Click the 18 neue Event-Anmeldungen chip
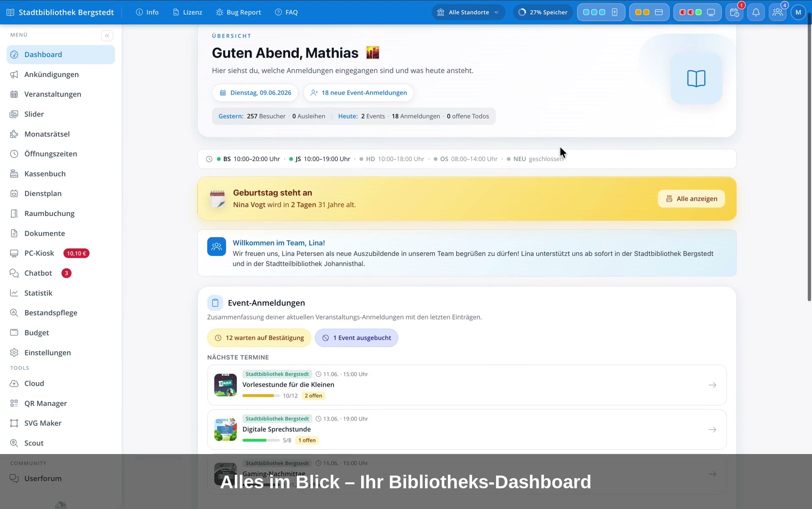Viewport: 812px width, 509px height. [359, 93]
